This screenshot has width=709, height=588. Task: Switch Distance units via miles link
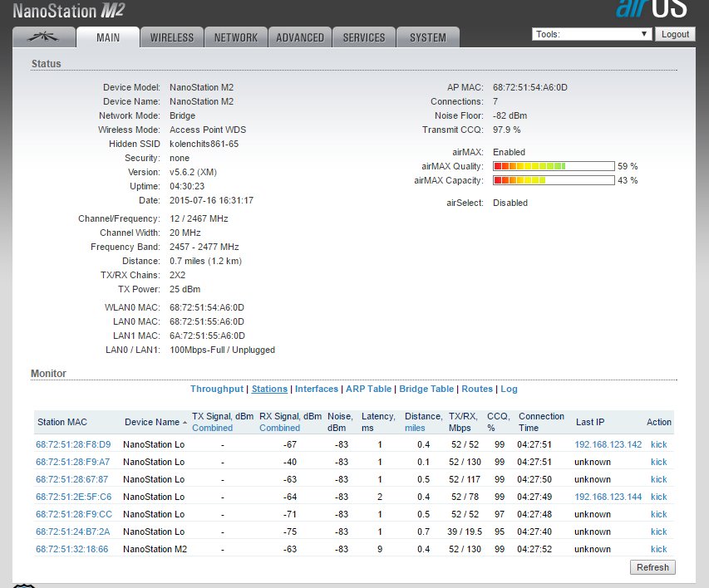pos(415,428)
